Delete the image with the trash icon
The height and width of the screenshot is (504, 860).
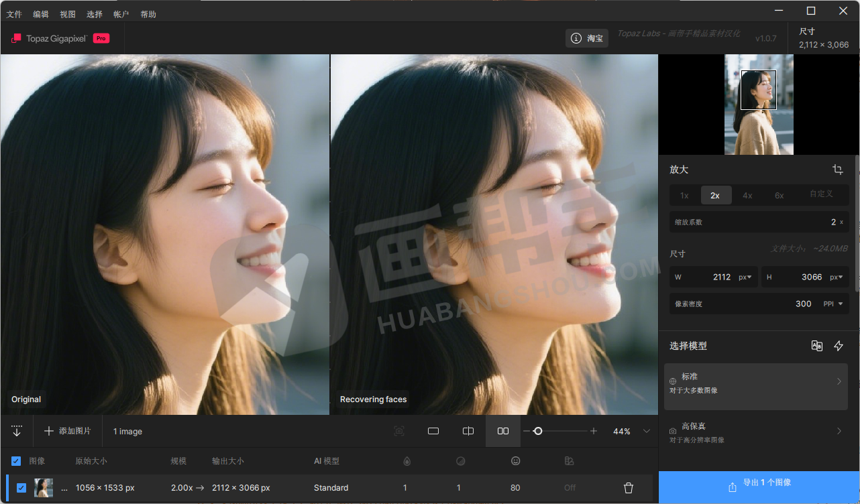[x=629, y=488]
